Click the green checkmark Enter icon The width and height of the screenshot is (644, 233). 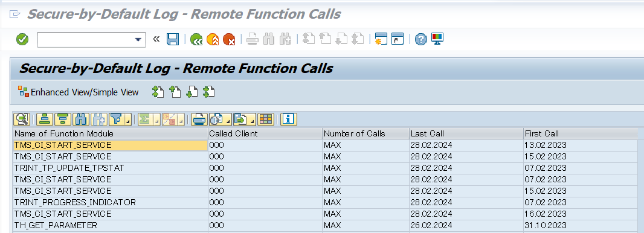click(x=22, y=39)
